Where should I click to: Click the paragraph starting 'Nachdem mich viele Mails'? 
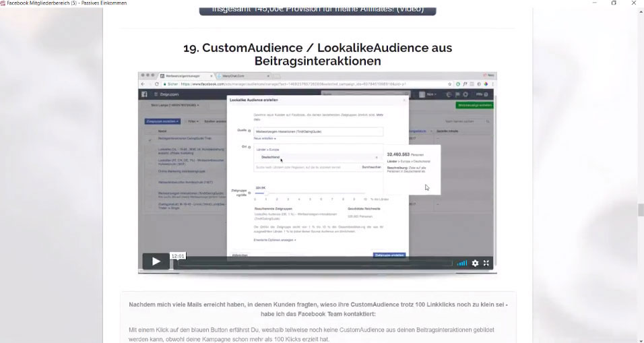click(318, 309)
